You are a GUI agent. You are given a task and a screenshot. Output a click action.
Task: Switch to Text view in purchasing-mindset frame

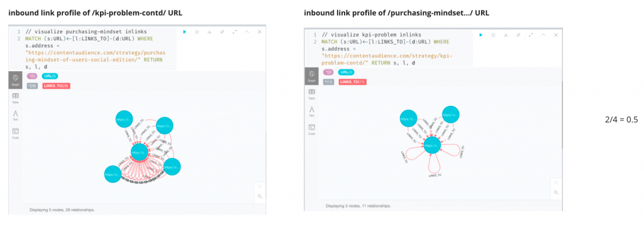15,115
